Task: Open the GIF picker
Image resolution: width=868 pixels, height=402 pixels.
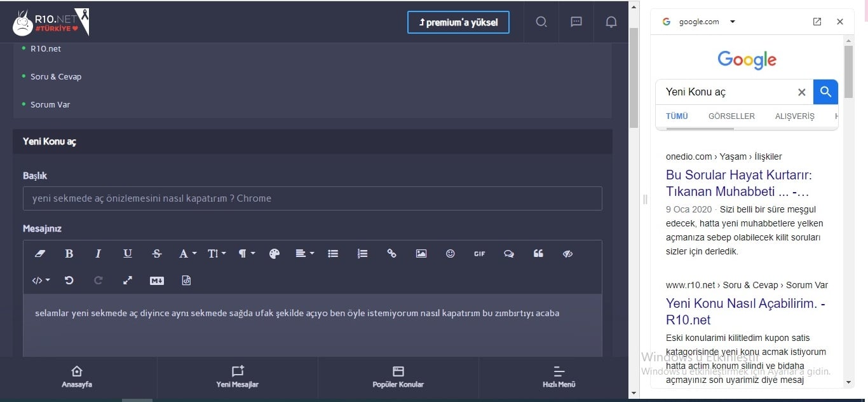Action: (x=480, y=254)
